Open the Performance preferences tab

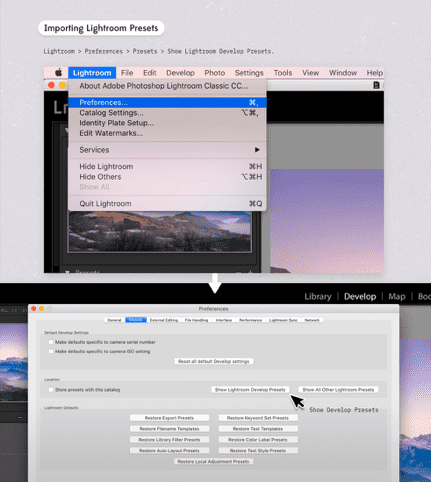[250, 320]
